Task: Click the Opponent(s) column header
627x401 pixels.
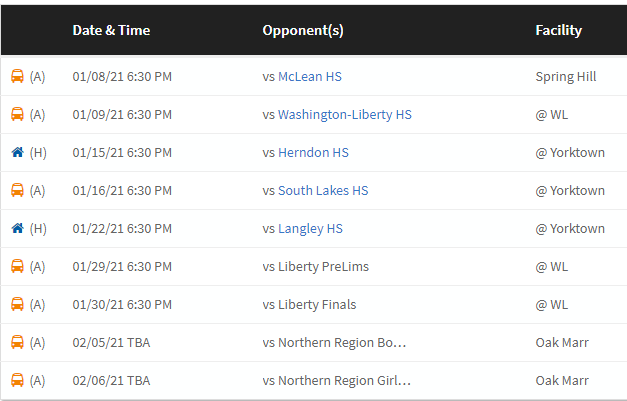Action: [303, 30]
